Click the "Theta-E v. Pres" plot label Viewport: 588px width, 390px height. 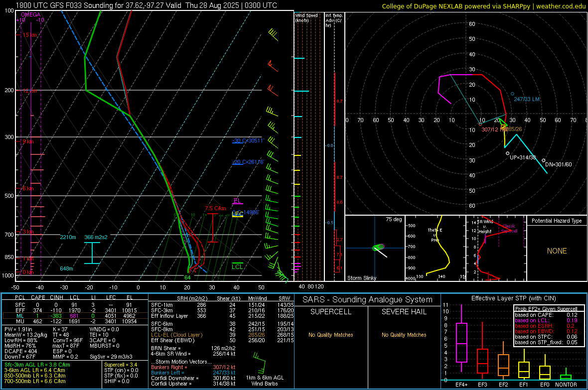pyautogui.click(x=435, y=235)
